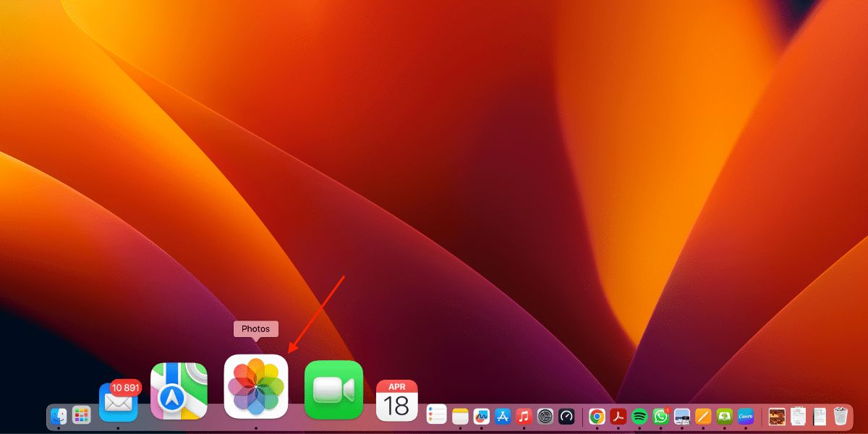Open the Reminders app
The width and height of the screenshot is (868, 434).
click(x=436, y=414)
